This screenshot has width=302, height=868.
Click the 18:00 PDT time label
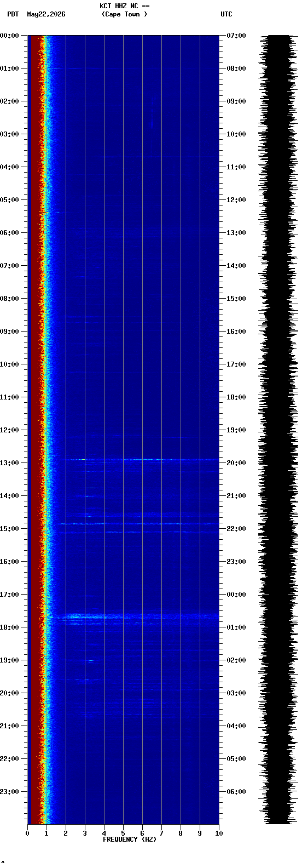[x=10, y=627]
